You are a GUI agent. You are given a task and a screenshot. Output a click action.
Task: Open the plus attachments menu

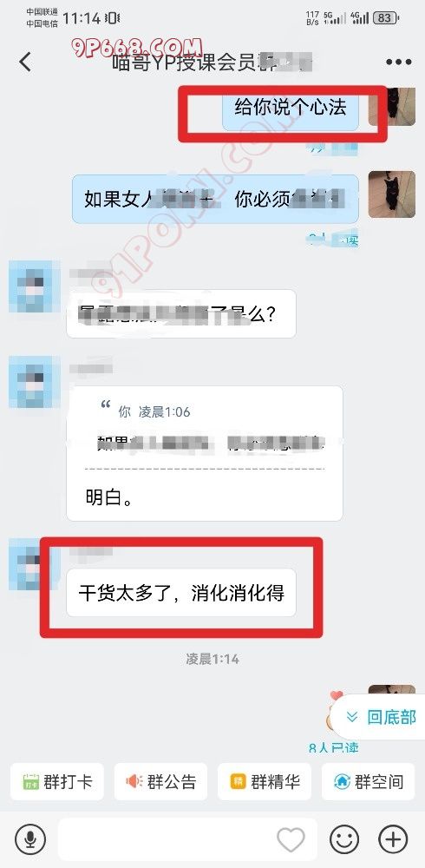click(393, 839)
